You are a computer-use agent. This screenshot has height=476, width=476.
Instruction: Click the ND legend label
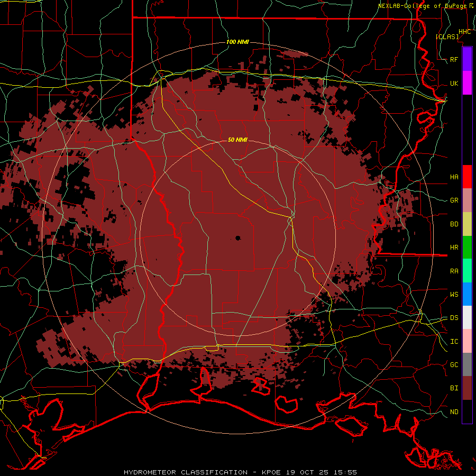pyautogui.click(x=454, y=412)
